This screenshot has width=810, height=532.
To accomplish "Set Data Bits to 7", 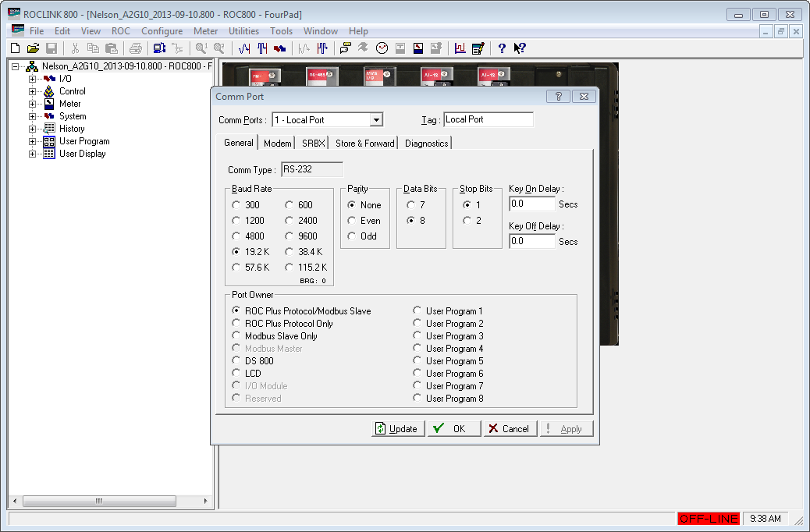I will click(x=410, y=205).
